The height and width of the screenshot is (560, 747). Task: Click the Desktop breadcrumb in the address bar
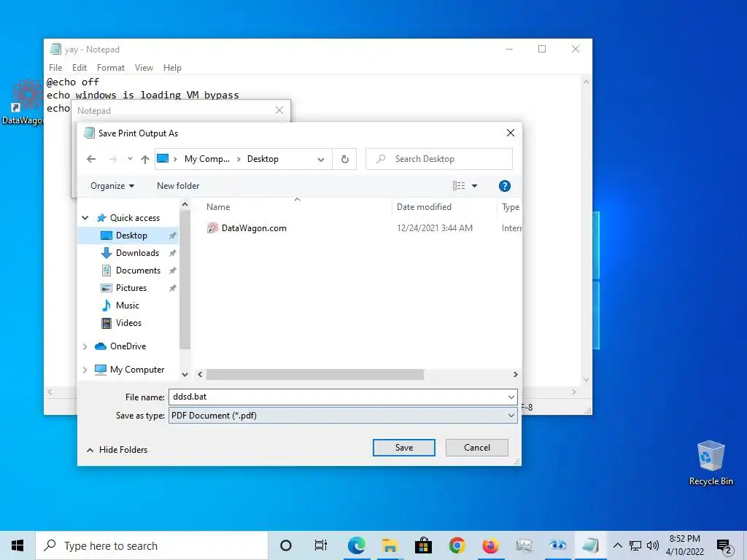[263, 159]
